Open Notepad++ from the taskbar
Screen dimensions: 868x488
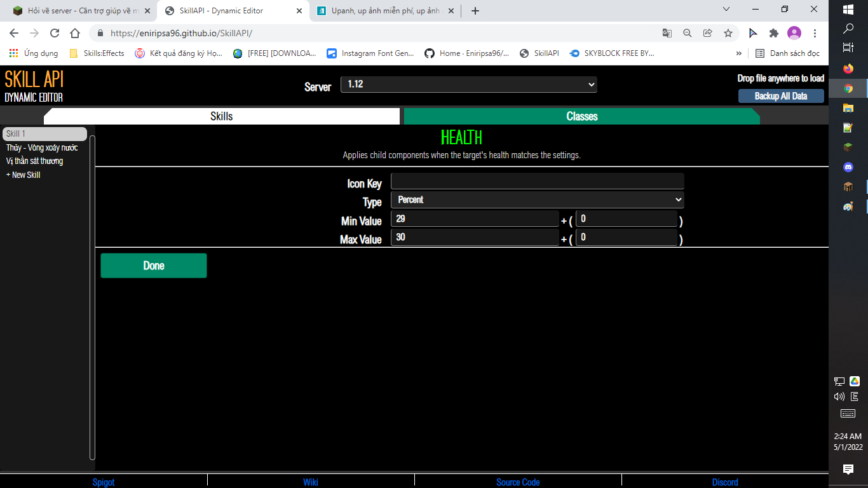click(848, 128)
